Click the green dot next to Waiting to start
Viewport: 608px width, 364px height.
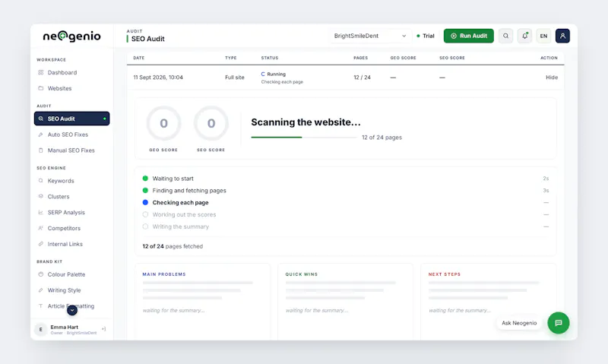tap(145, 179)
